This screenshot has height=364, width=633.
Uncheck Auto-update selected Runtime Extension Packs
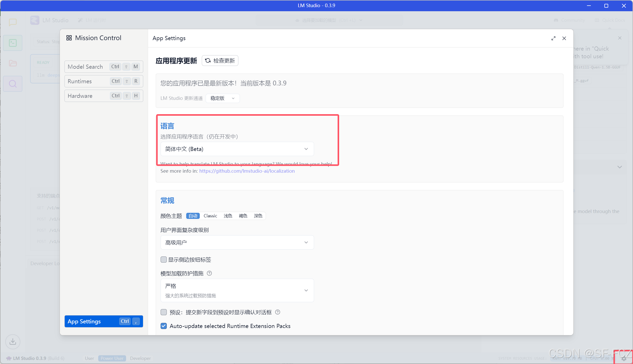pyautogui.click(x=164, y=326)
